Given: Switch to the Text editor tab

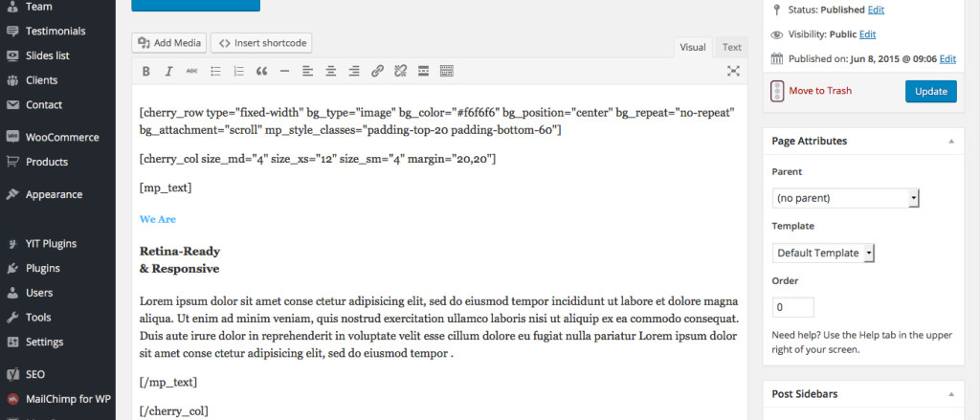Looking at the screenshot, I should [731, 47].
